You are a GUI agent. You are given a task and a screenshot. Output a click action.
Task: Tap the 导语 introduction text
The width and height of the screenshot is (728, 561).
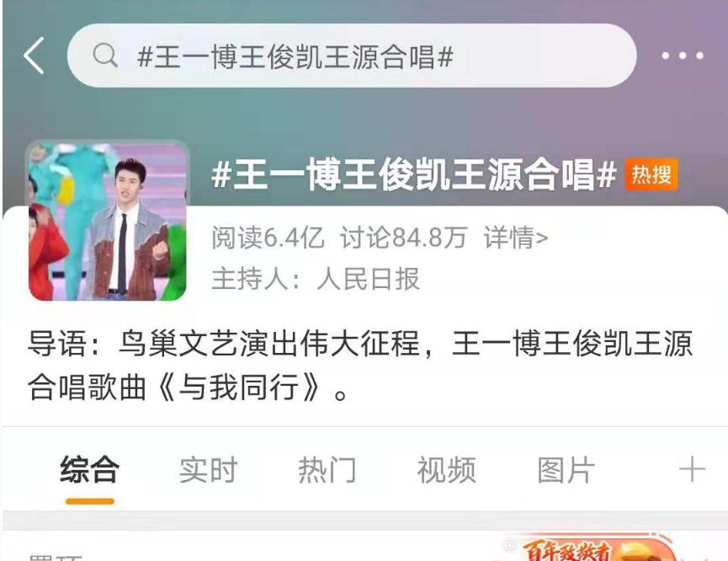(x=360, y=366)
